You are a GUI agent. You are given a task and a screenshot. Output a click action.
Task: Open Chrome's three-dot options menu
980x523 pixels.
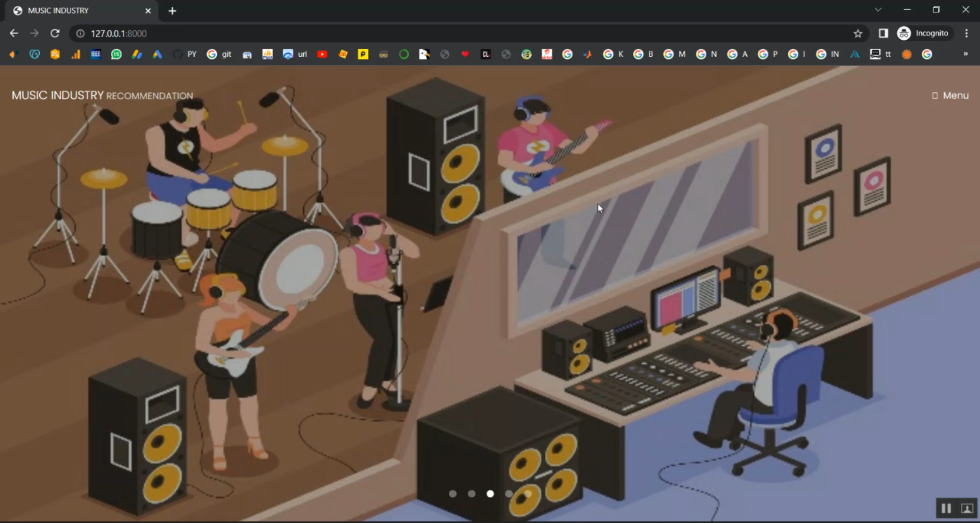pos(967,33)
